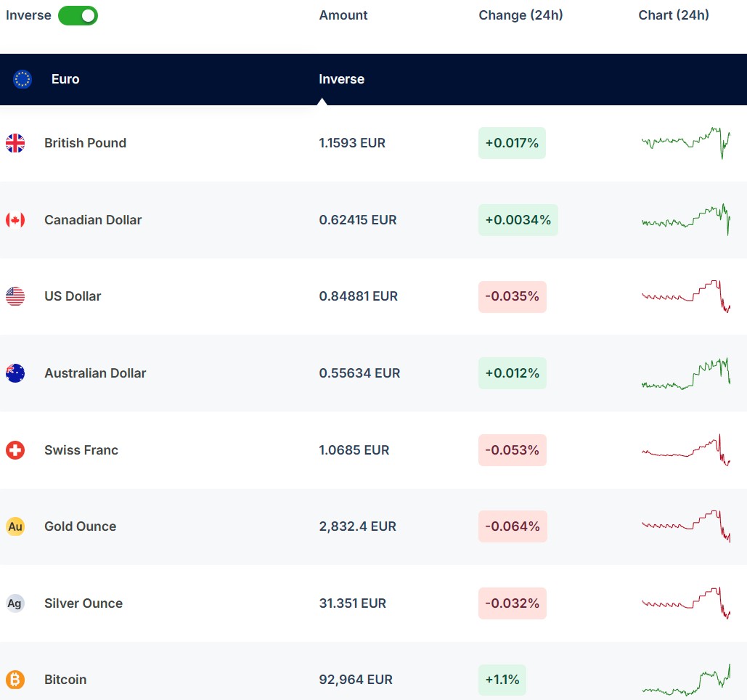Click the Canadian Dollar flag icon

[15, 220]
